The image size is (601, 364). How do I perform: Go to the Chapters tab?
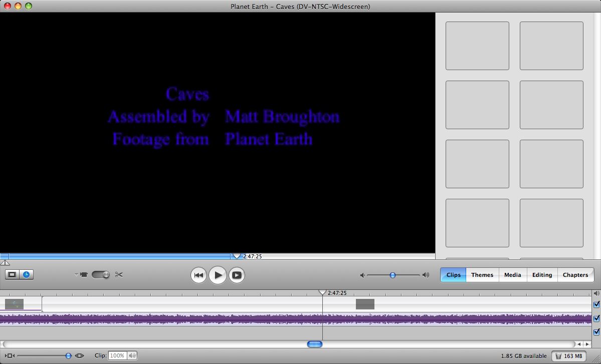pyautogui.click(x=575, y=275)
